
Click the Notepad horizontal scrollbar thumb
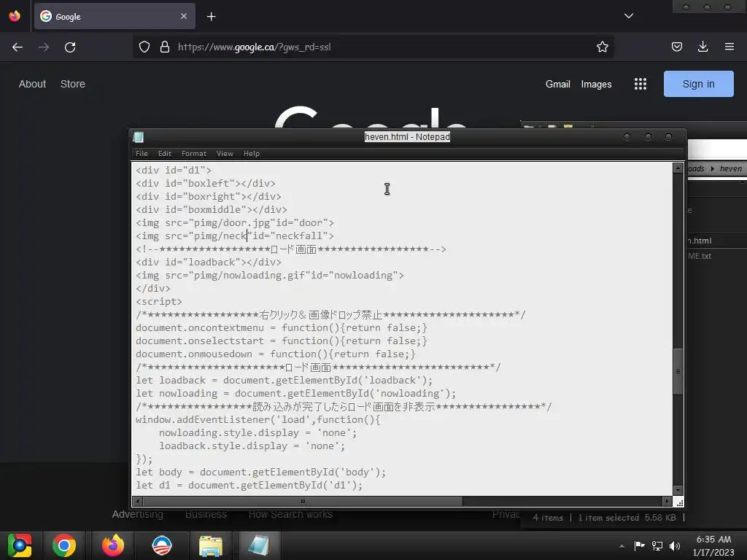click(303, 501)
